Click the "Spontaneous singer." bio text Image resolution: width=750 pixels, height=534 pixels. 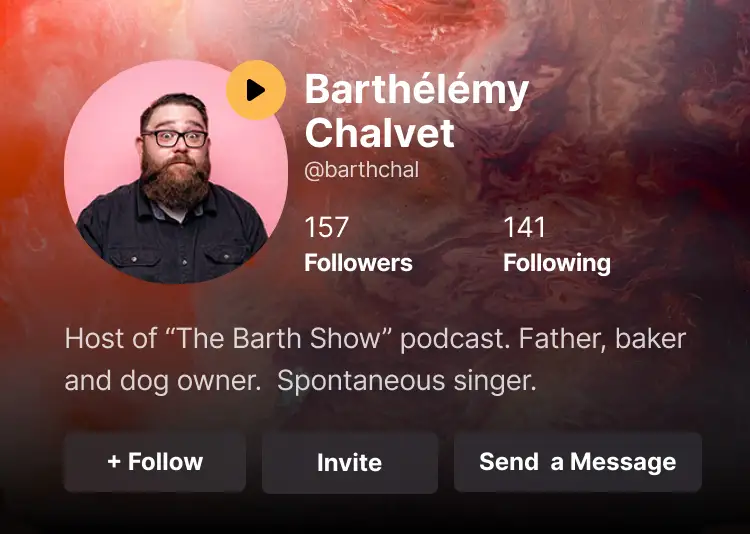click(407, 381)
